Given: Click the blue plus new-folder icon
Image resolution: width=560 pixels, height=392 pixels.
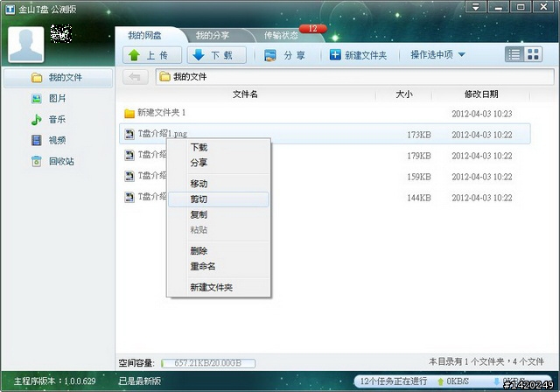Looking at the screenshot, I should coord(335,55).
